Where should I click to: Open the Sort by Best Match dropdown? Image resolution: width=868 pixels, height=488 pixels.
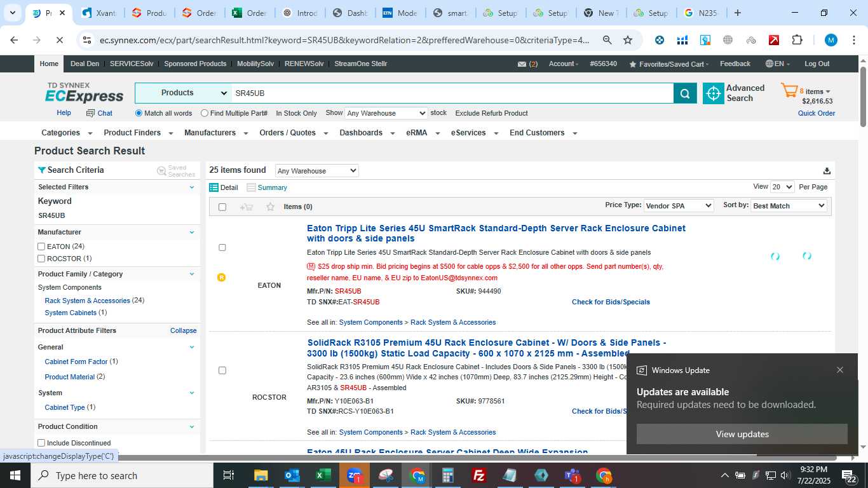pos(789,206)
